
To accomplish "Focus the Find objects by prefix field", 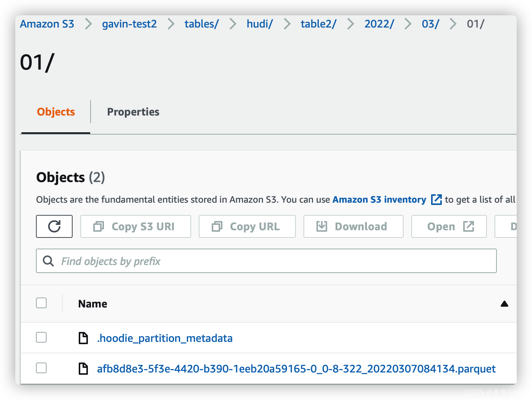I will click(266, 261).
